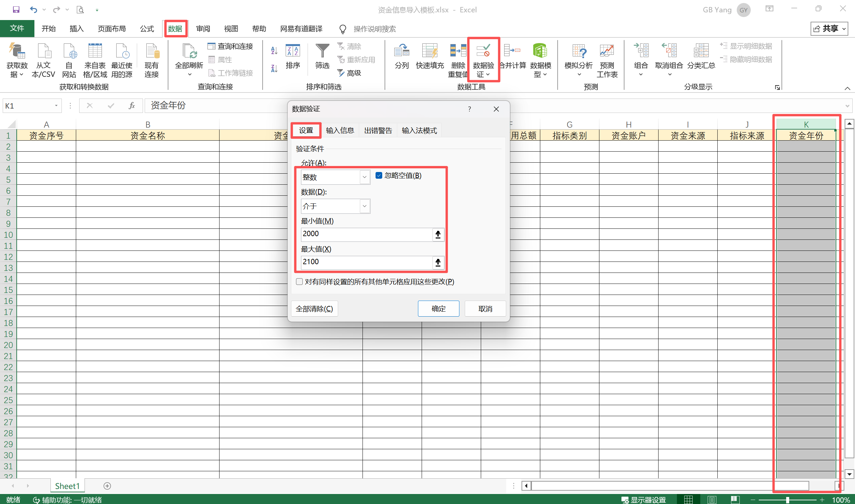Click 高级 advanced filter option
The height and width of the screenshot is (504, 855).
point(349,73)
